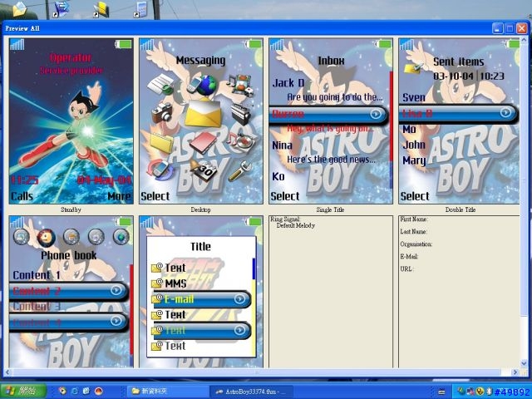Click the red scroll indicator in Inbox preview

coord(391,116)
